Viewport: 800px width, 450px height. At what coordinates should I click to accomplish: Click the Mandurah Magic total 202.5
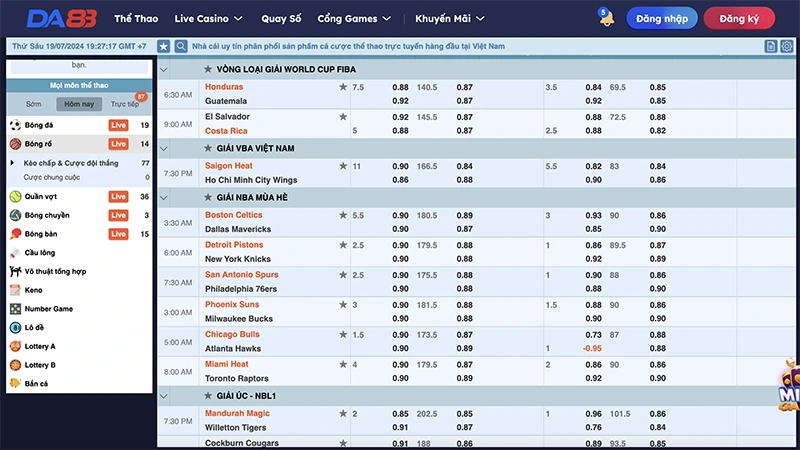(427, 414)
